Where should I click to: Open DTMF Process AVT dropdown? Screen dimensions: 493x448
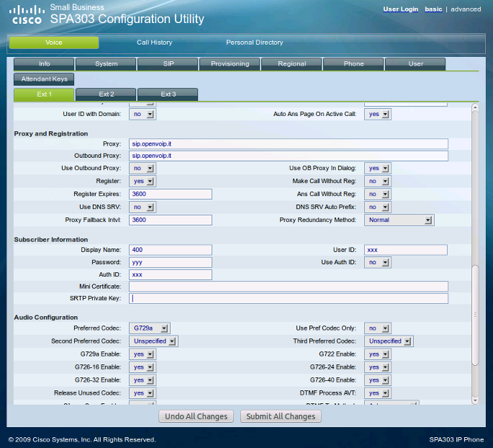point(378,393)
